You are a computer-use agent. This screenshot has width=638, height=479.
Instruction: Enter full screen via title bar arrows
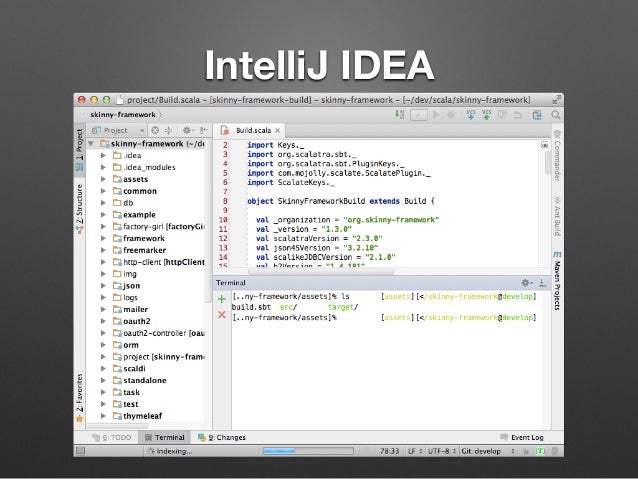pyautogui.click(x=556, y=99)
